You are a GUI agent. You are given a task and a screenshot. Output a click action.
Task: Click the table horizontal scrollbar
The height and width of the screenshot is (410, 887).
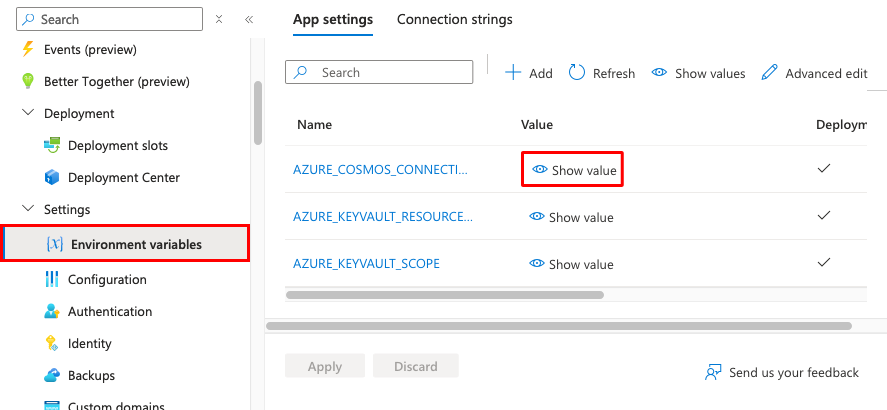tap(445, 295)
